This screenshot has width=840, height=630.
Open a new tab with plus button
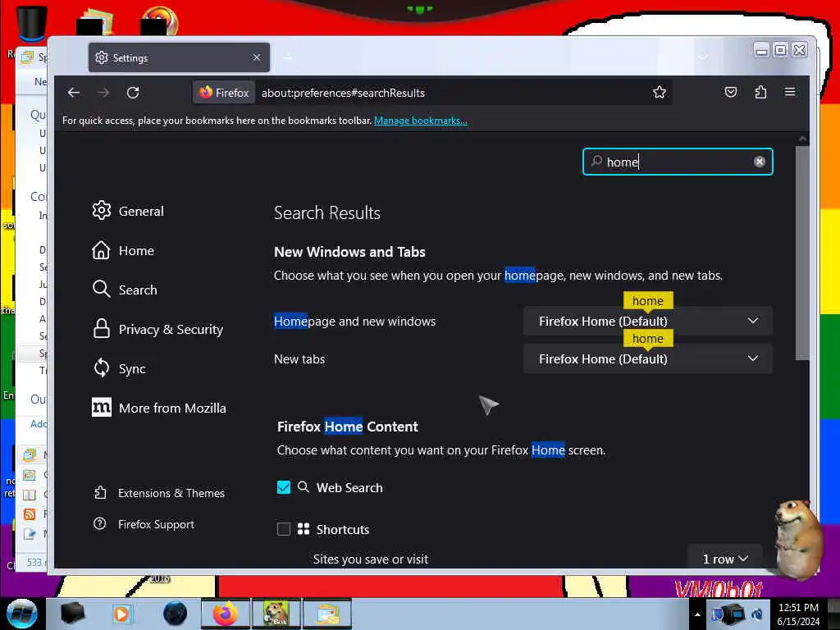(x=287, y=57)
